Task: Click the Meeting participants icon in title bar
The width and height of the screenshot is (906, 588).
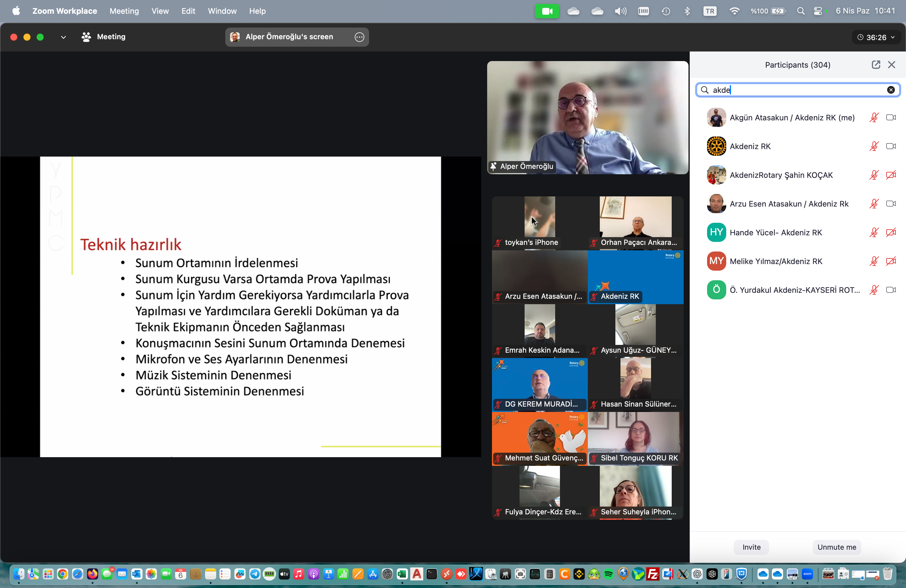Action: 86,37
